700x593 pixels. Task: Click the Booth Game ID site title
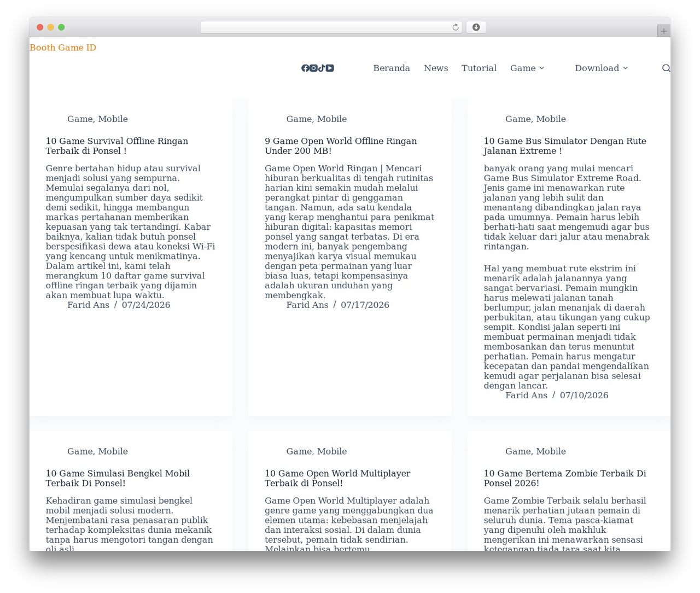tap(63, 48)
